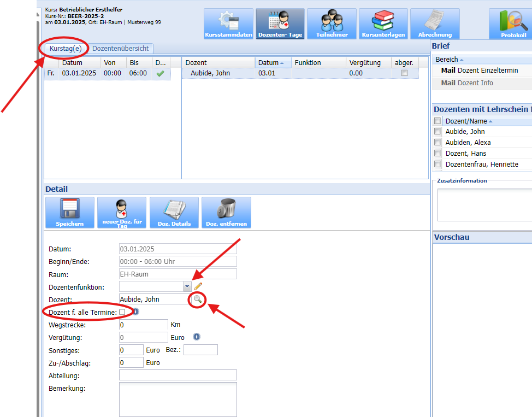Screen dimensions: 532x417
Task: Click into the Bemerkung text area
Action: 178,399
